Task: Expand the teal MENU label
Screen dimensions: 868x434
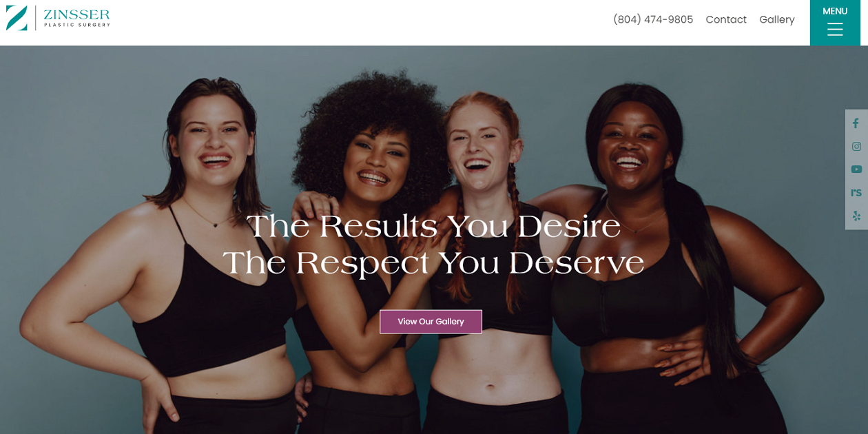Action: (x=835, y=11)
